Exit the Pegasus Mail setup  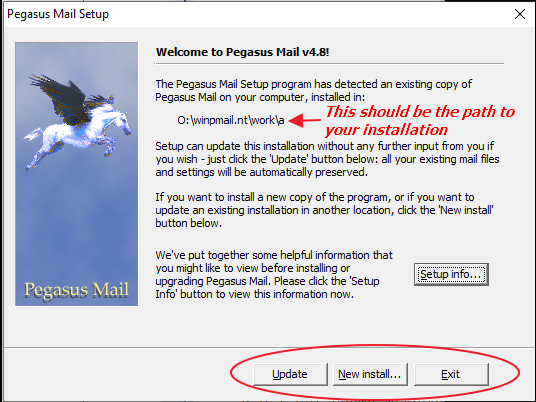point(451,374)
